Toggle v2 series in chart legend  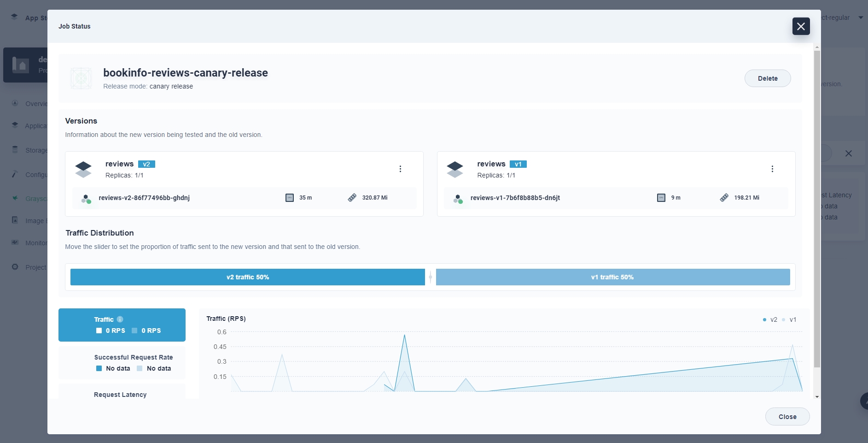[770, 319]
